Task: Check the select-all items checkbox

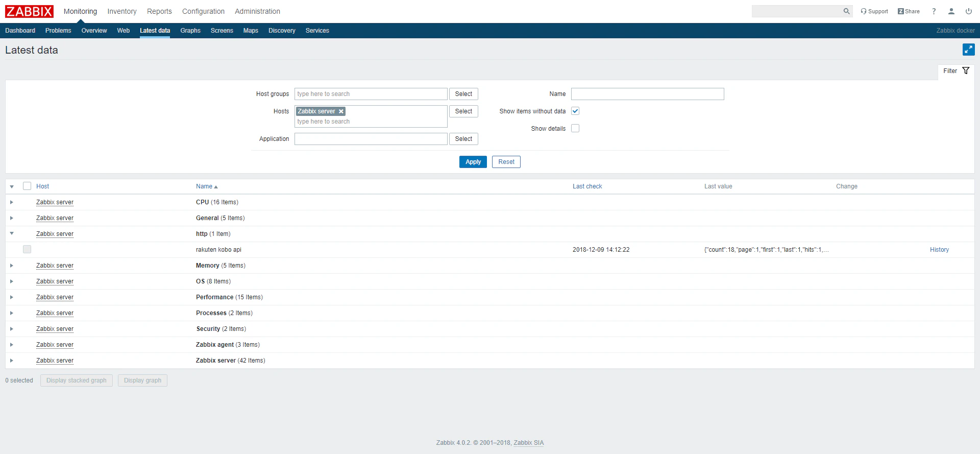Action: pos(27,186)
